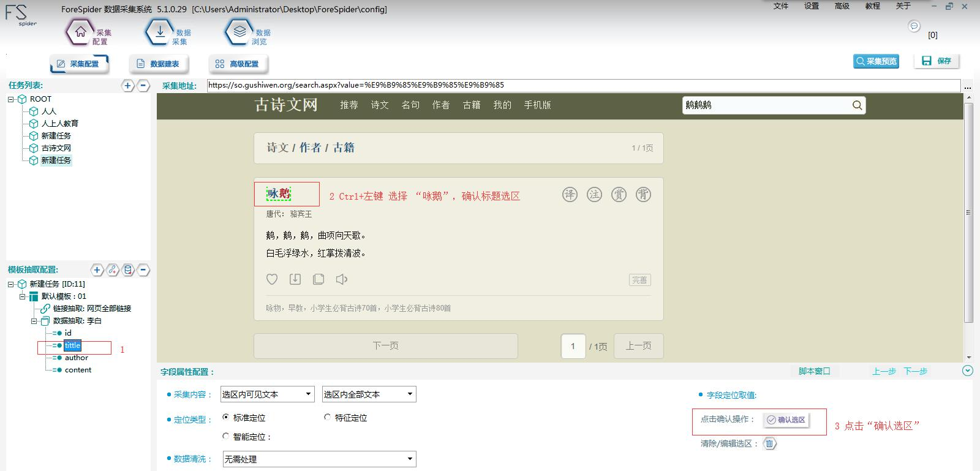Select the 智能定位 radio button
980x471 pixels.
point(226,436)
